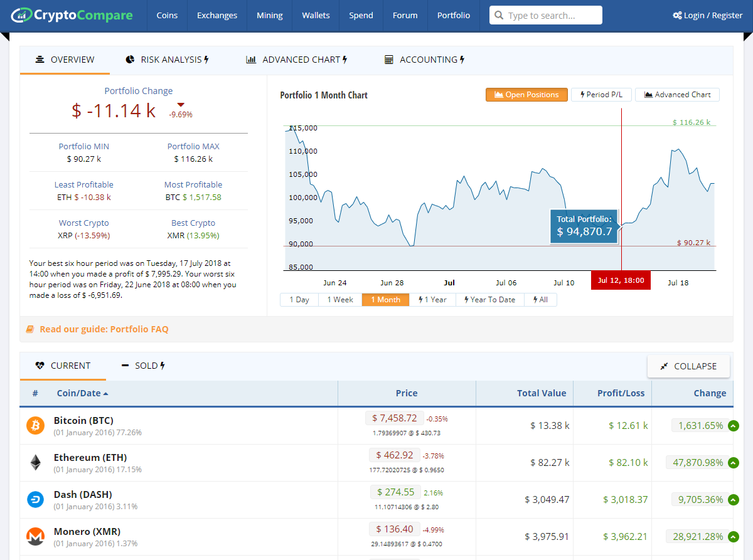The image size is (753, 560).
Task: Open the RISK ANALYSIS tab
Action: (x=167, y=60)
